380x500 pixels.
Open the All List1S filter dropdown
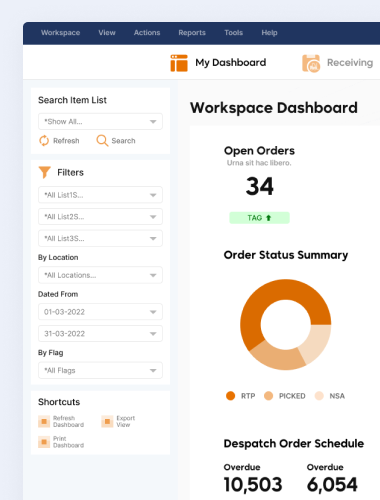tap(100, 195)
